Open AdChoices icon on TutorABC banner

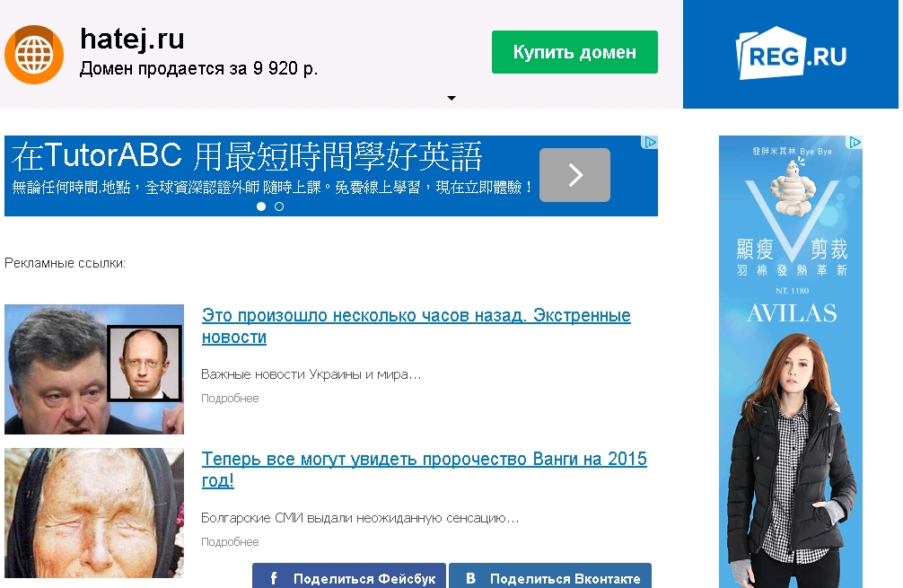tap(649, 143)
